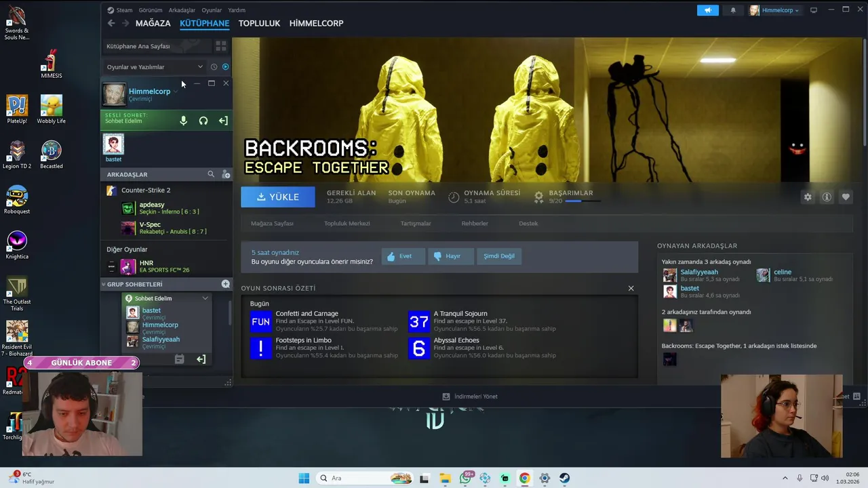Expand Sohbet Edelim chat options chevron
This screenshot has height=488, width=868.
coord(205,298)
